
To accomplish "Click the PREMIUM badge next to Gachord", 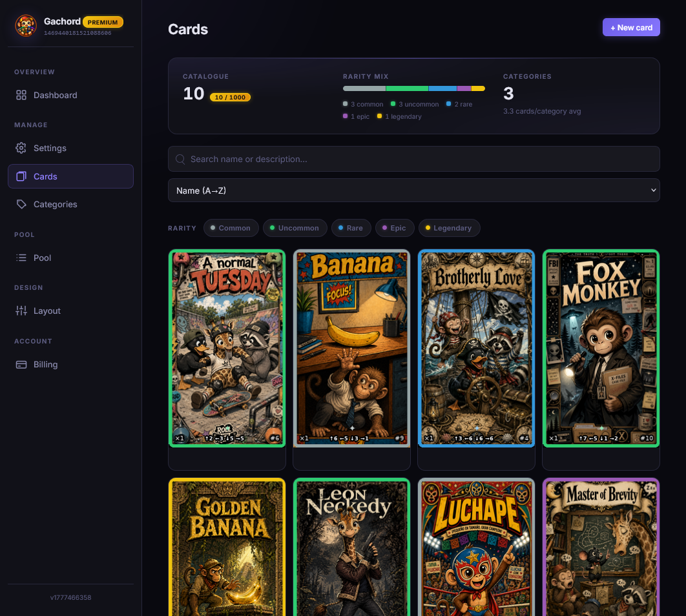I will pos(103,21).
